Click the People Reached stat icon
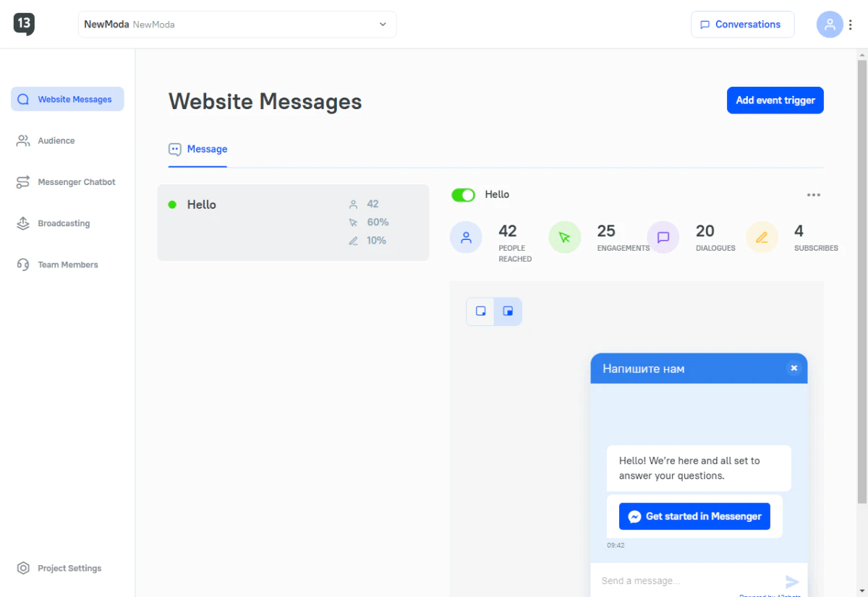The image size is (868, 597). [466, 237]
